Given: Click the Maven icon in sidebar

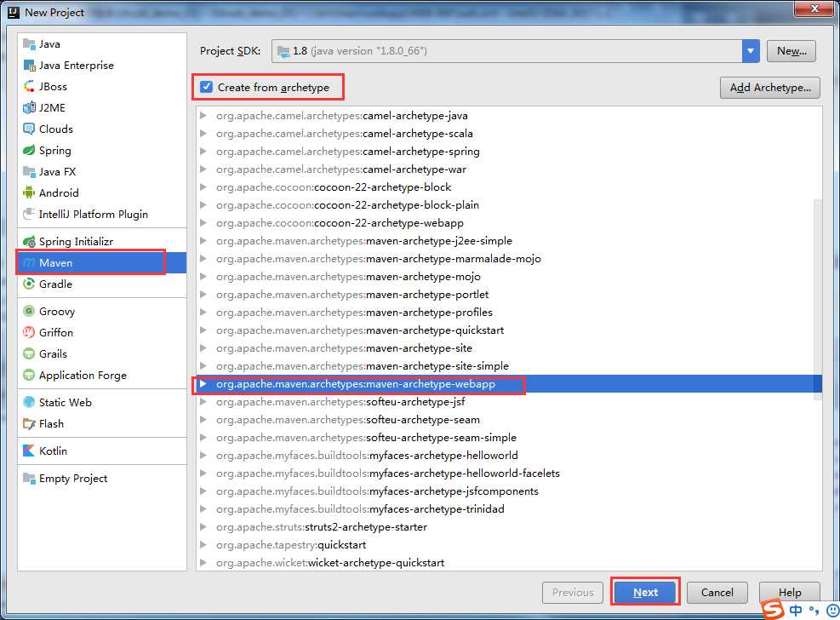Looking at the screenshot, I should point(29,263).
